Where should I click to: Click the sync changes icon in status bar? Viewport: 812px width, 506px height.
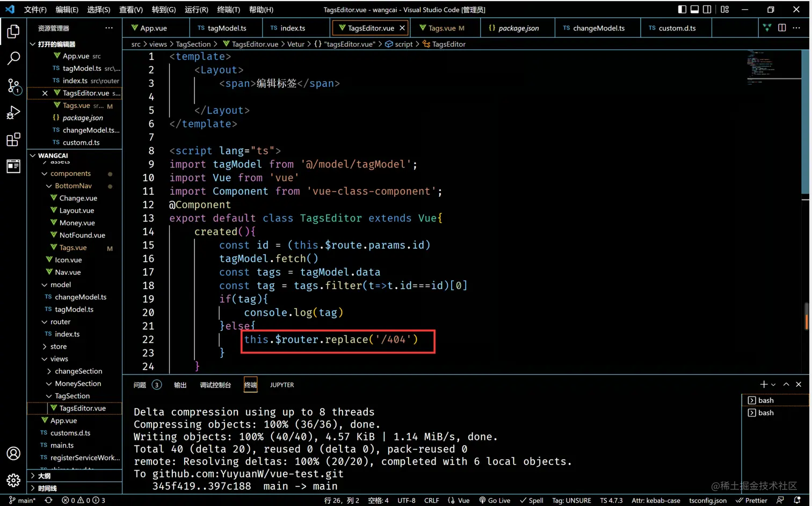(48, 500)
